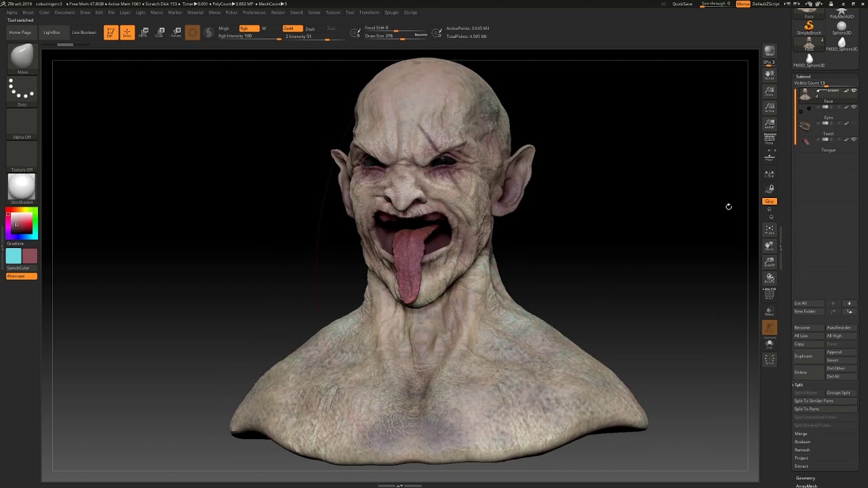Click the Groups Split button
868x488 pixels.
click(x=842, y=392)
